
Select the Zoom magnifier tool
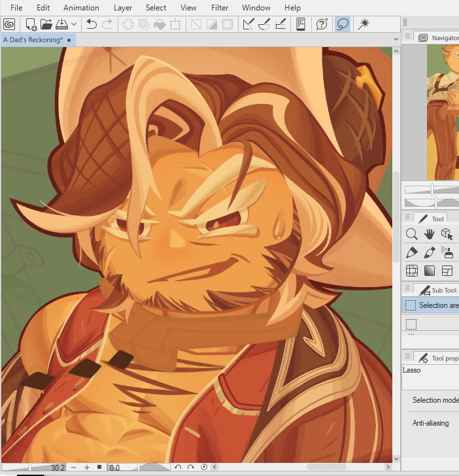click(x=412, y=234)
